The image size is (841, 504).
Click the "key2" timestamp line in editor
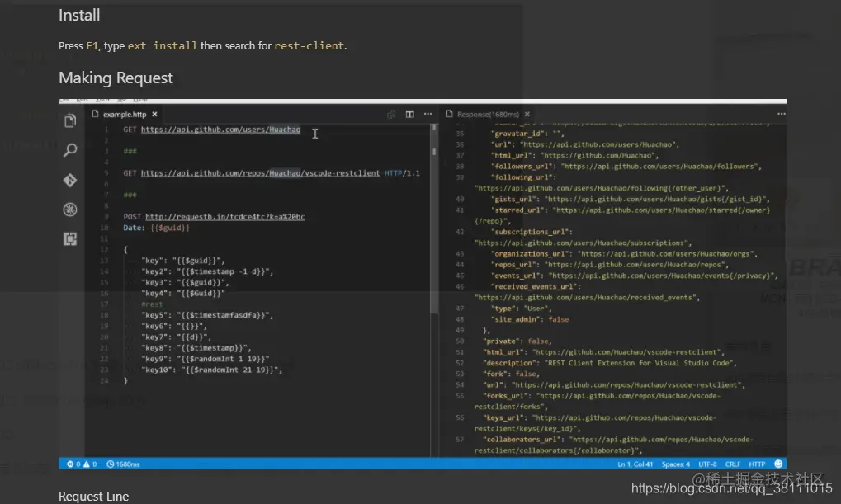[207, 272]
